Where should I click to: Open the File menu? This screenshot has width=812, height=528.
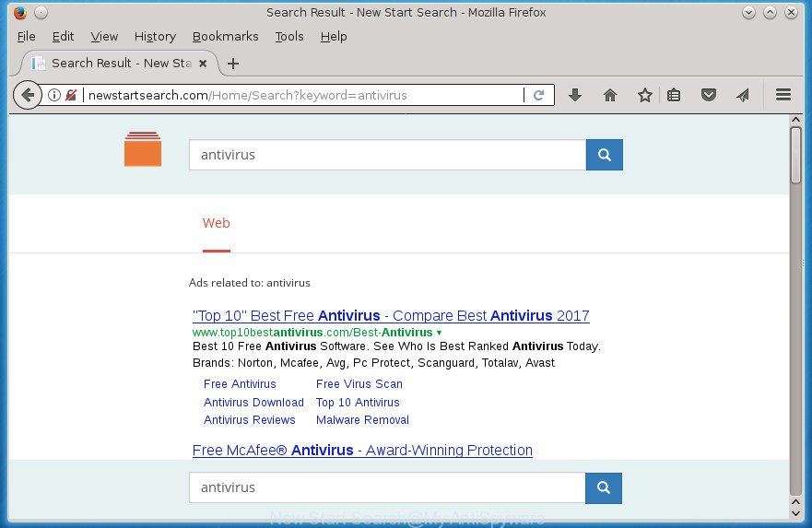[27, 37]
